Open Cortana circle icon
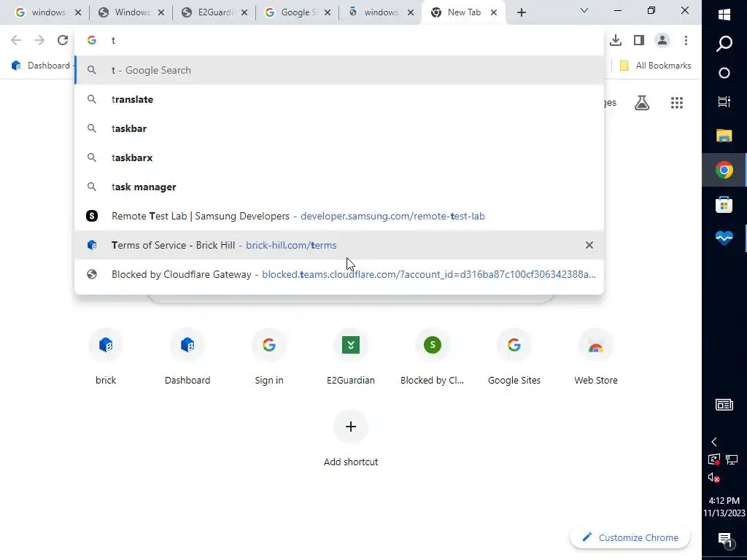The image size is (747, 560). 724,73
